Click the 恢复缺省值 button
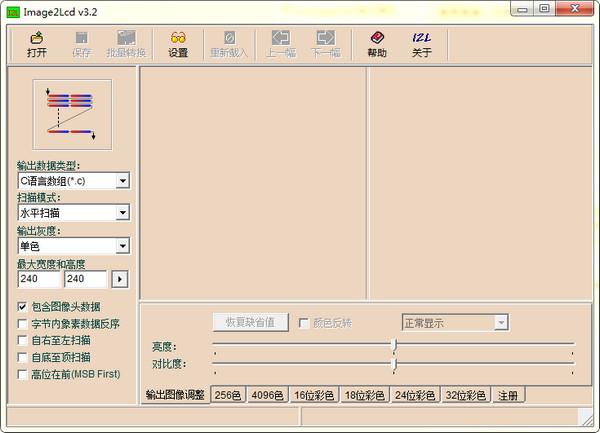 pyautogui.click(x=250, y=323)
